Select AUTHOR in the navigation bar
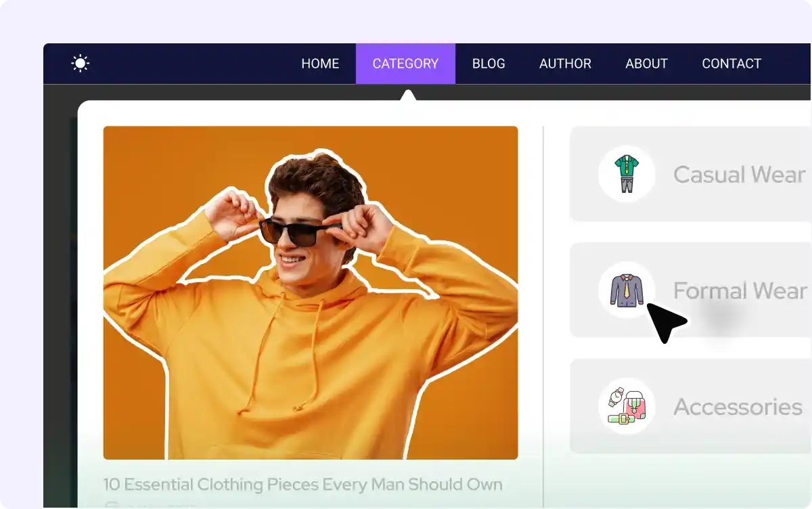The image size is (812, 509). (565, 63)
